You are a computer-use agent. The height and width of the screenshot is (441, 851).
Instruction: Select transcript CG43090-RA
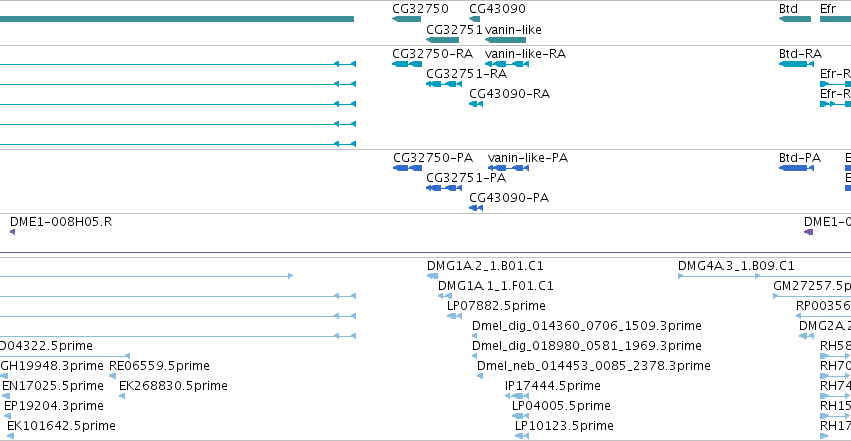click(509, 94)
